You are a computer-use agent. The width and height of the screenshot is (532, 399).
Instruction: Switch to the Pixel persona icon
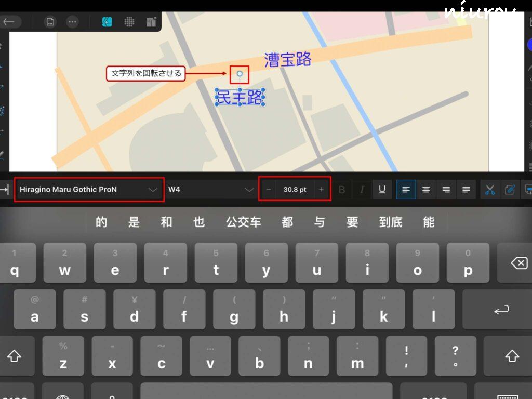pyautogui.click(x=129, y=22)
